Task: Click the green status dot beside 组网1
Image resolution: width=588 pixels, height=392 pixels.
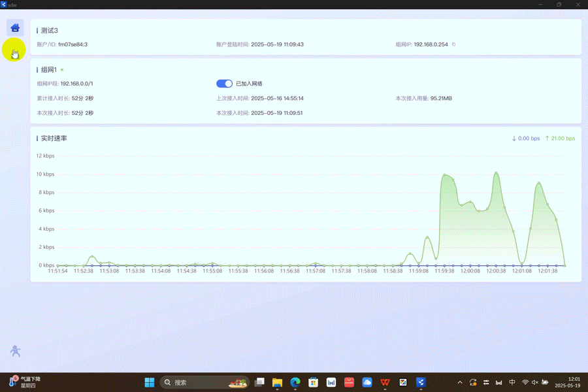Action: [x=62, y=70]
